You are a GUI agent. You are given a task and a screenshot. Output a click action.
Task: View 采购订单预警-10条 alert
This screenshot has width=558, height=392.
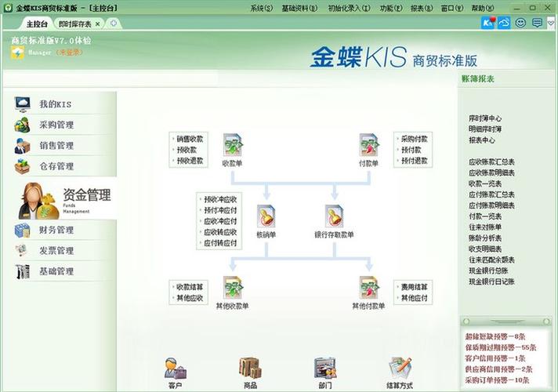pyautogui.click(x=497, y=380)
